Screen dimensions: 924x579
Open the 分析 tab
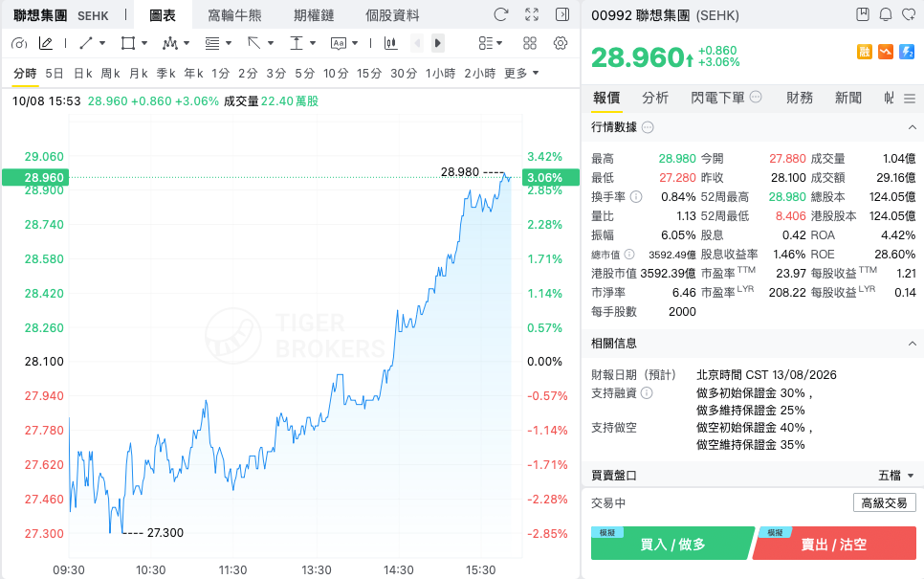655,98
